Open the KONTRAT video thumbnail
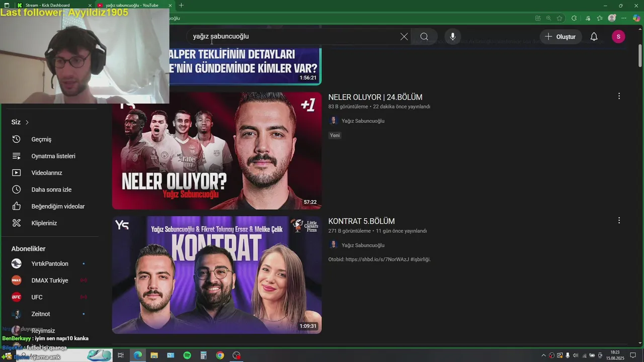Image resolution: width=644 pixels, height=362 pixels. pos(217,275)
